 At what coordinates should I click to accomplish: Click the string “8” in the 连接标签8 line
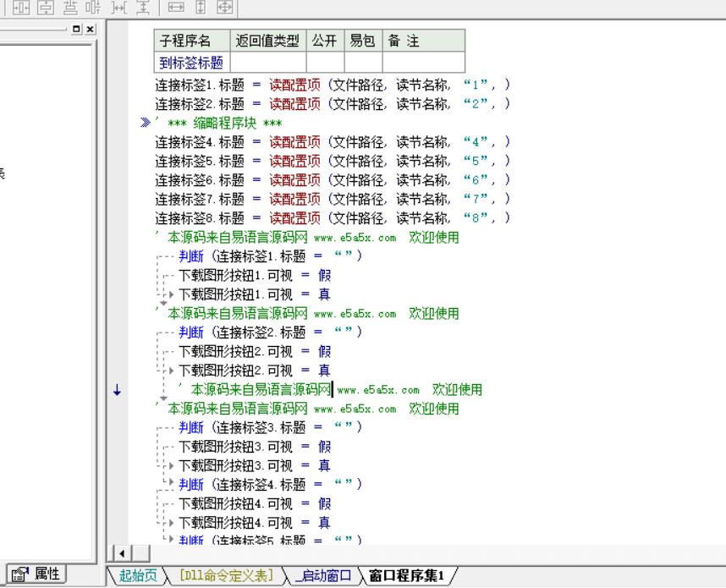coord(475,217)
